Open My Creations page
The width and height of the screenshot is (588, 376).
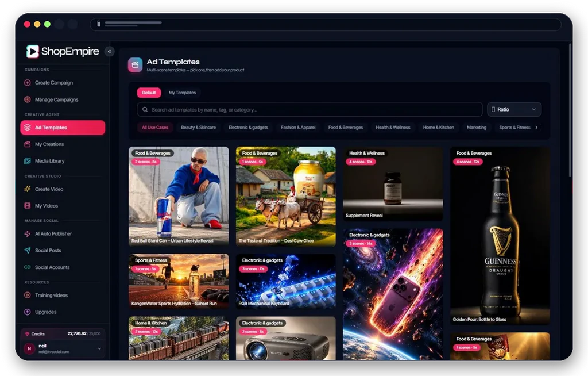pyautogui.click(x=63, y=144)
